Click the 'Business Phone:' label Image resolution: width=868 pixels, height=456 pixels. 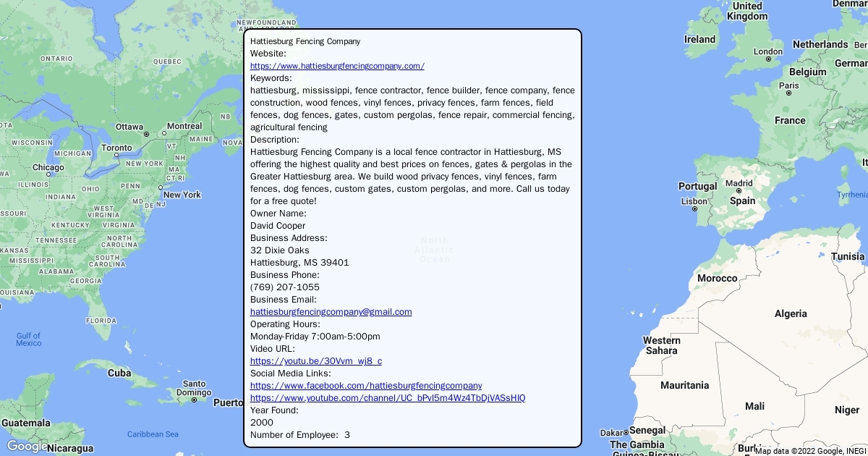(285, 275)
